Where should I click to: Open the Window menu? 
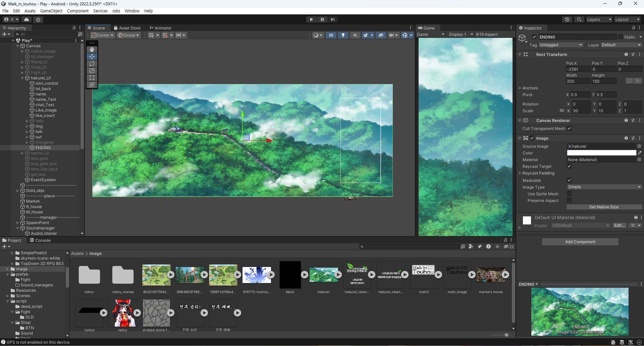click(x=132, y=11)
